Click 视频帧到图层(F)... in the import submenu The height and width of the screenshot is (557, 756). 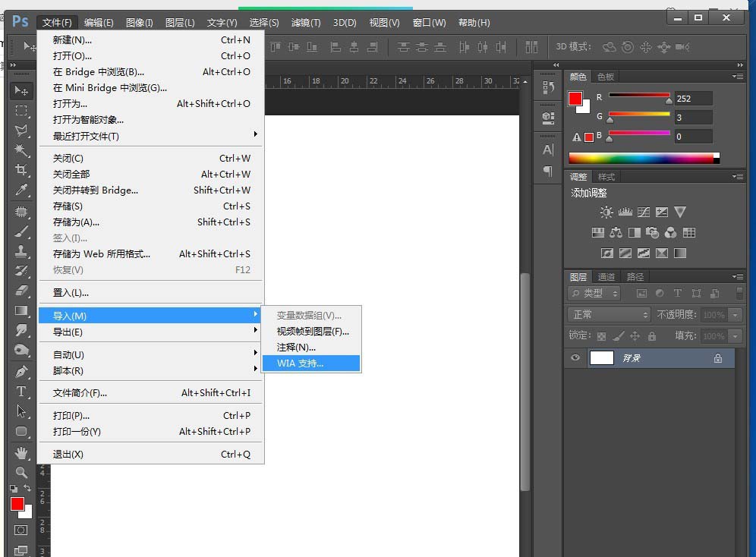point(313,332)
